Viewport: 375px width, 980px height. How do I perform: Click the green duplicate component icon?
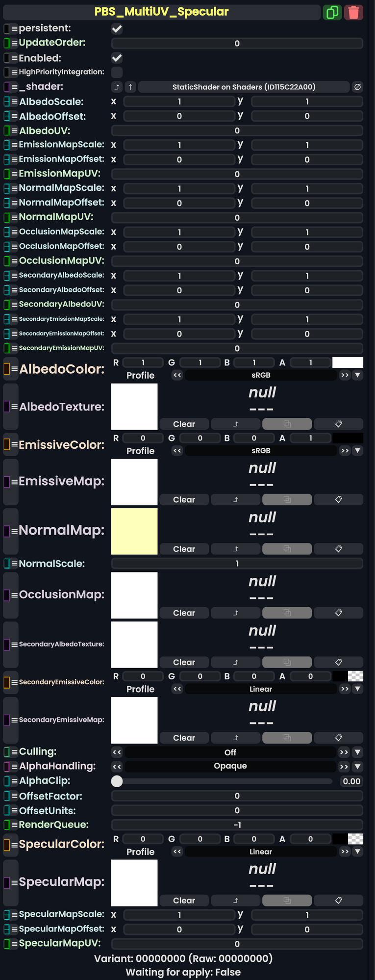(332, 12)
